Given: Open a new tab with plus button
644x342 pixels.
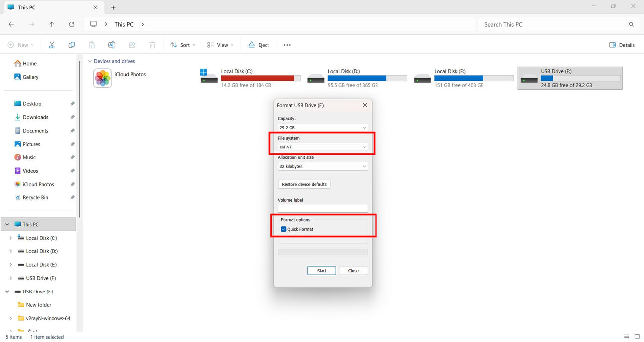Looking at the screenshot, I should tap(113, 8).
